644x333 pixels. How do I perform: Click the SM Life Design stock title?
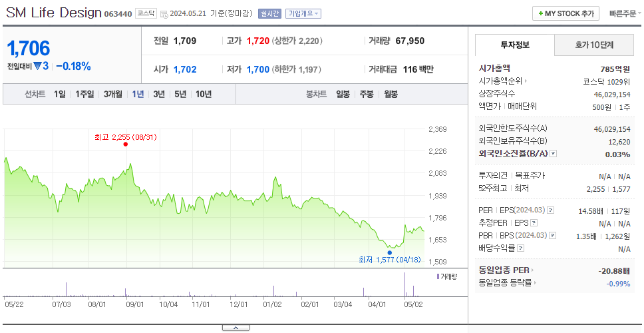tap(54, 13)
